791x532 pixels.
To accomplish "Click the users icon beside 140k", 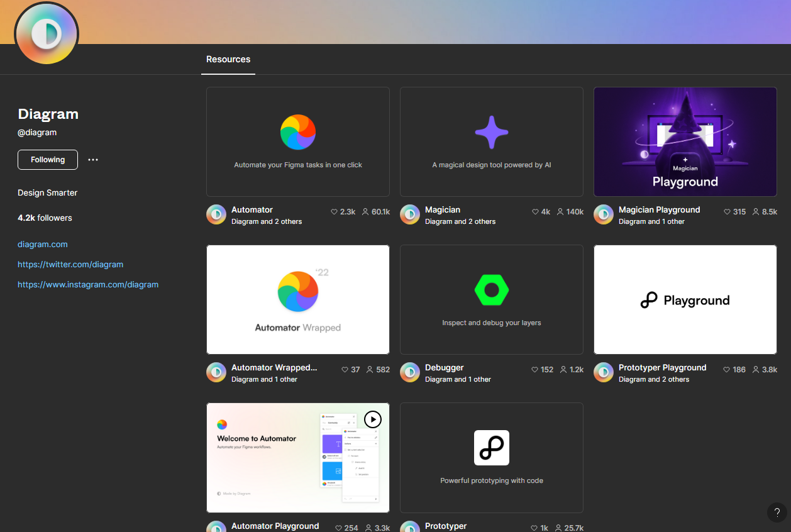I will (x=560, y=212).
